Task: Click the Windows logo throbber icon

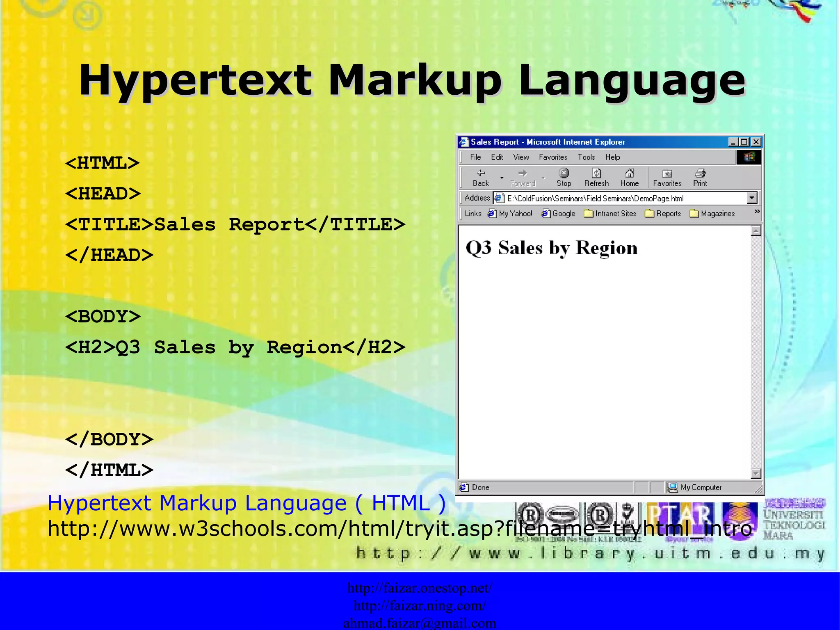Action: 749,157
